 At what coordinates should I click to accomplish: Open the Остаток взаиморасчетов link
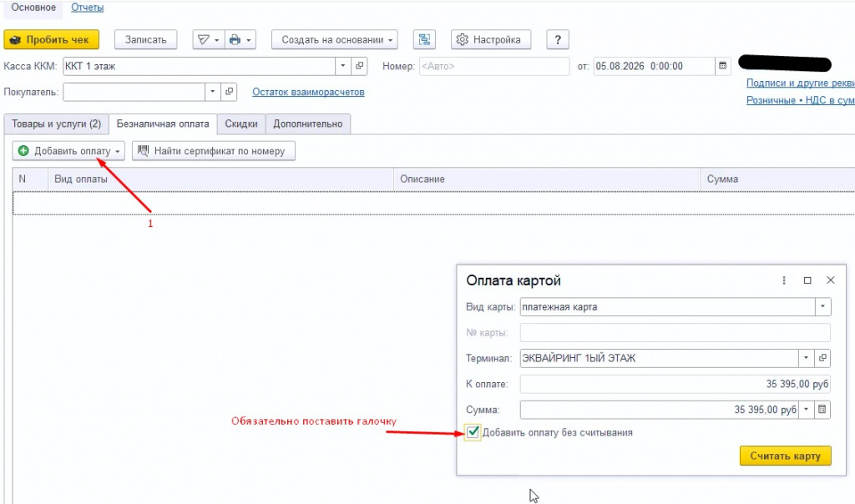(308, 92)
